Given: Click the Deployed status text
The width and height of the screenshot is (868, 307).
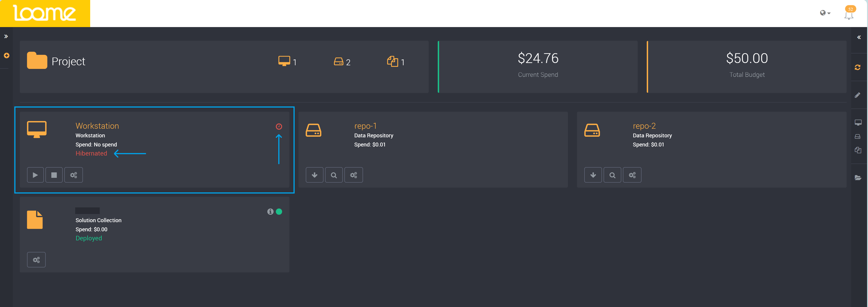Looking at the screenshot, I should click(89, 238).
